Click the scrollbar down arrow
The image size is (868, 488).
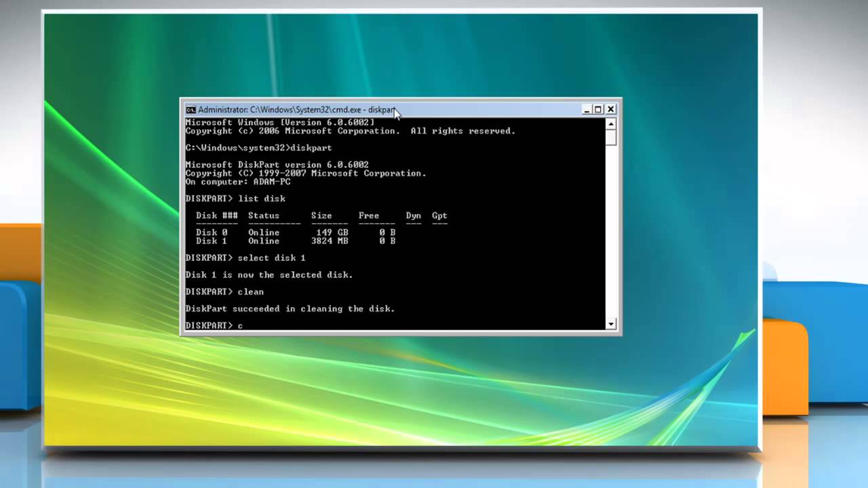pos(611,325)
